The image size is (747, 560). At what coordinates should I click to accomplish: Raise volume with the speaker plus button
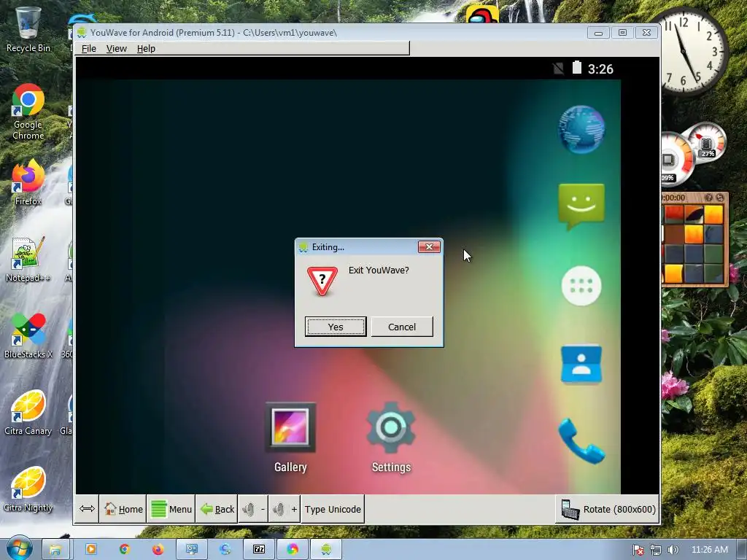click(x=285, y=509)
